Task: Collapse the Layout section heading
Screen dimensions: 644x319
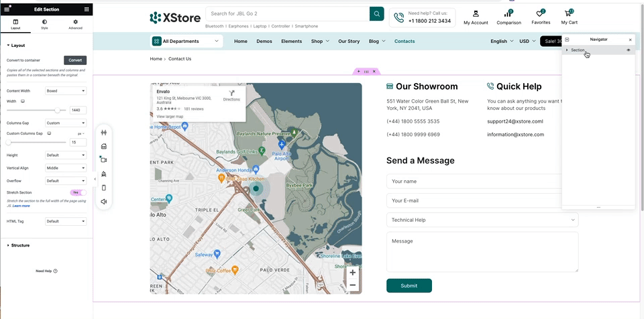Action: (16, 46)
